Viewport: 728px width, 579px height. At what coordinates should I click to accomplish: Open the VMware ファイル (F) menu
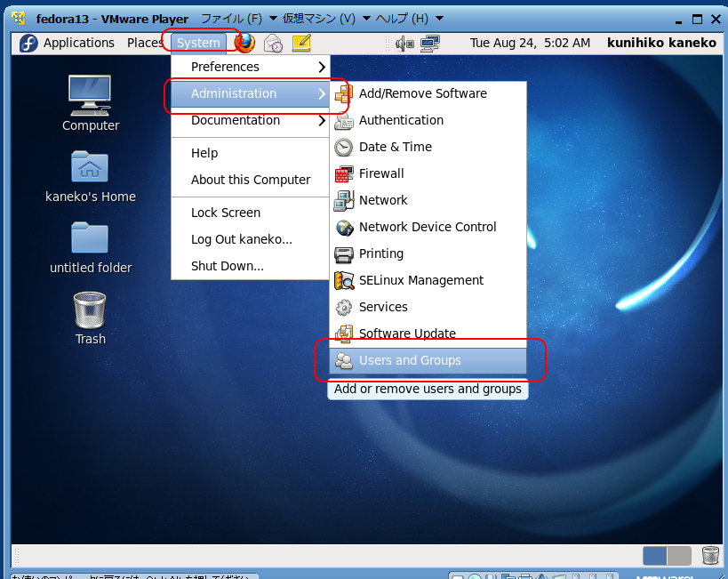[238, 19]
